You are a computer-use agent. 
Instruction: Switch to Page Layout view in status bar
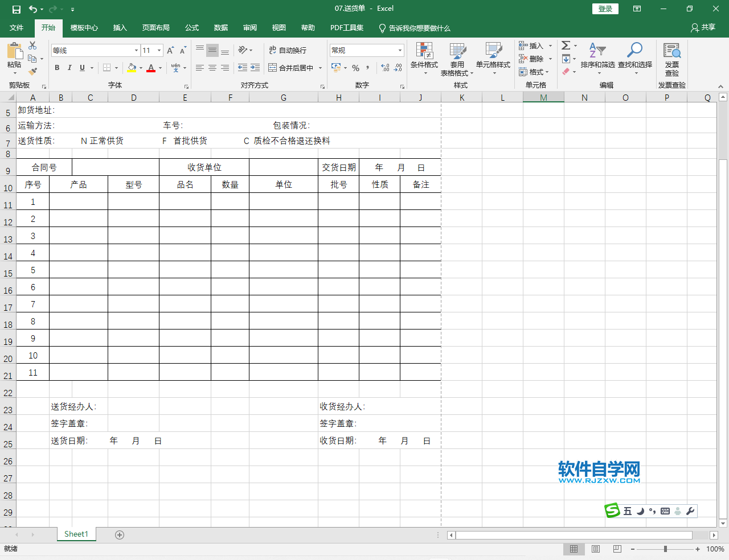tap(596, 549)
